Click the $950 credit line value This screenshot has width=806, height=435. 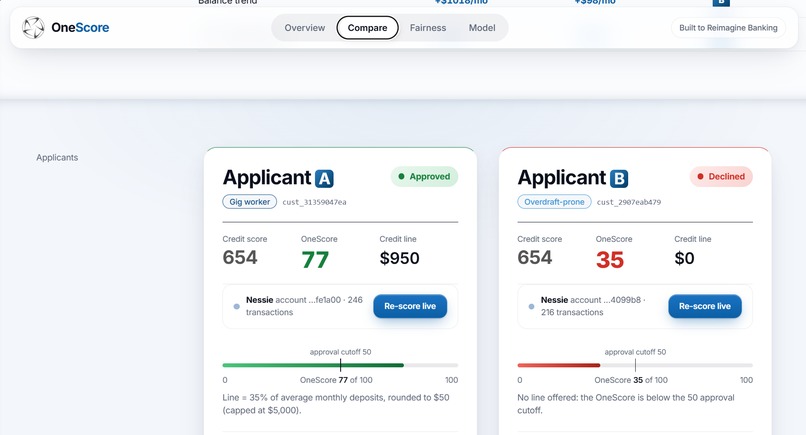(x=399, y=258)
